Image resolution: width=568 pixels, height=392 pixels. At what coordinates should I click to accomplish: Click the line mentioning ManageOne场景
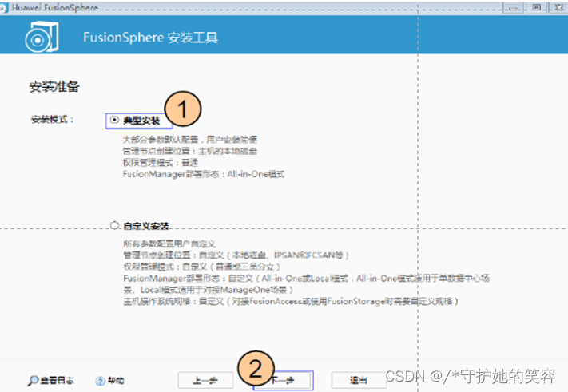click(x=209, y=290)
